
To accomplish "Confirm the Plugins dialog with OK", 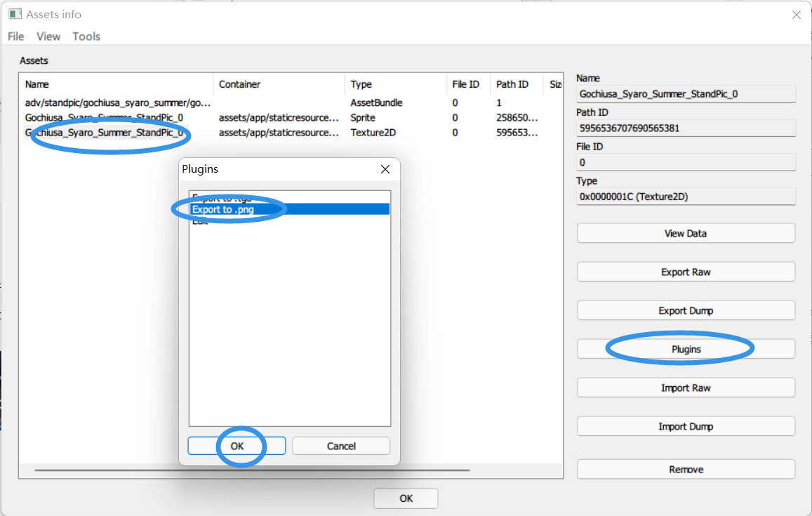I will click(237, 446).
